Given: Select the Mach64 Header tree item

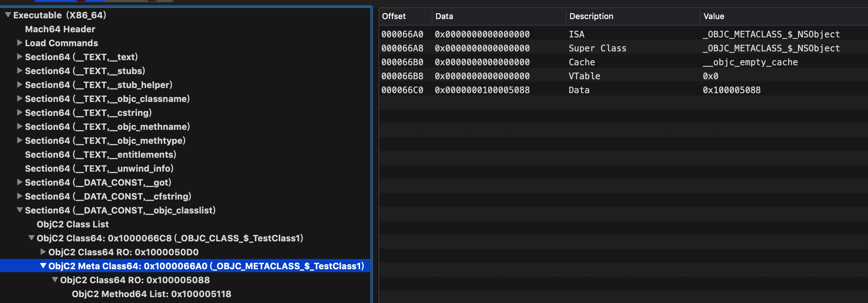Looking at the screenshot, I should [x=60, y=29].
